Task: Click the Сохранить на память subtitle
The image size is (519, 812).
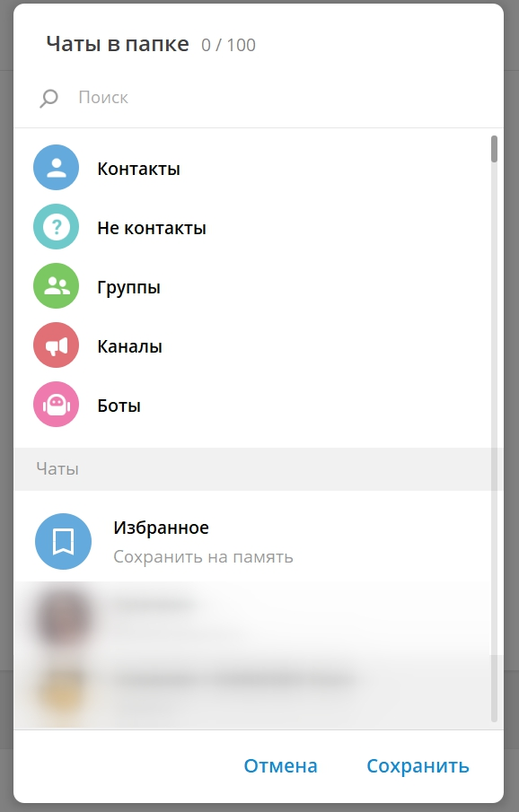Action: 203,557
